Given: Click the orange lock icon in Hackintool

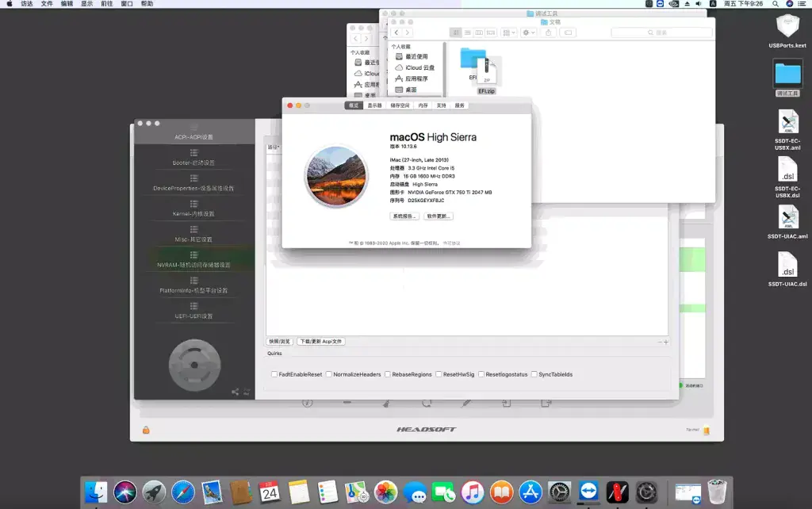Looking at the screenshot, I should (x=146, y=430).
